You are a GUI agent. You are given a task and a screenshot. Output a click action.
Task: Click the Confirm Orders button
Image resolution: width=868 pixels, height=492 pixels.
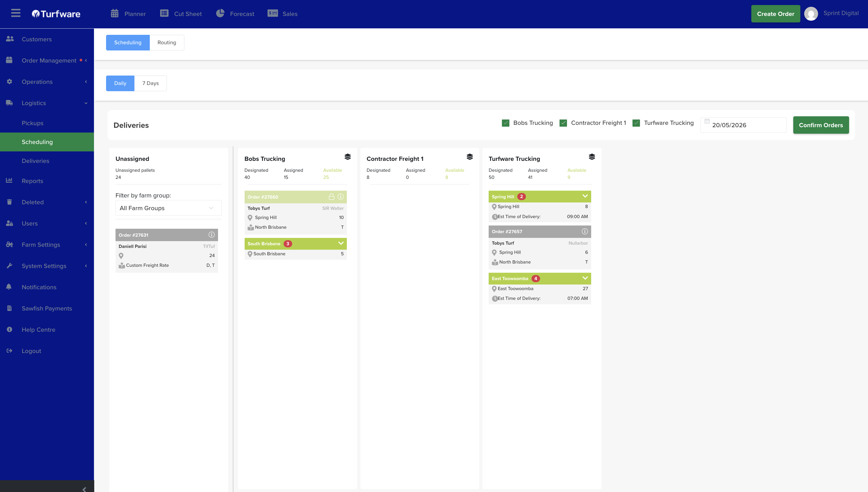pos(821,125)
